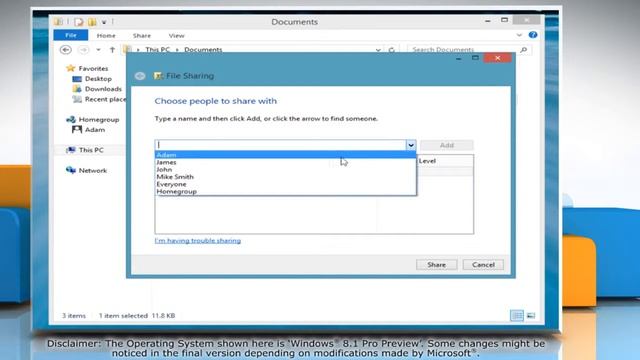
Task: Switch to large icons view
Action: pos(531,315)
